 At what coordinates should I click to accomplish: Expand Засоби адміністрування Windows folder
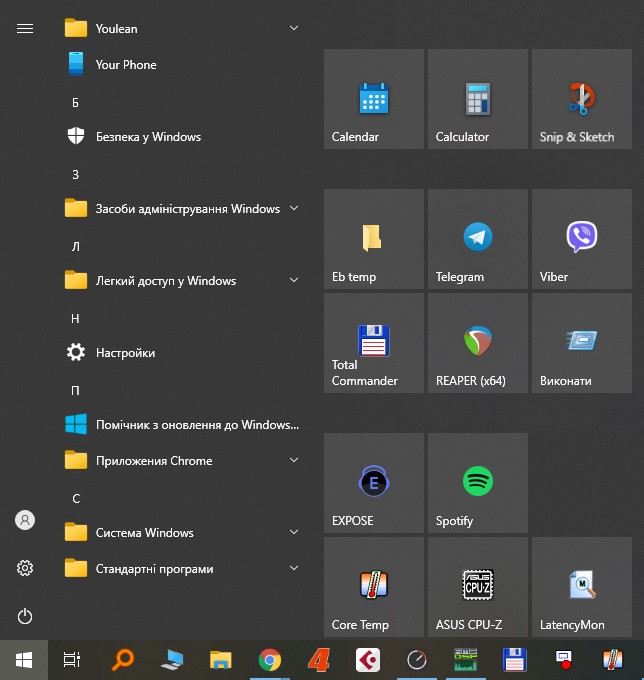182,209
